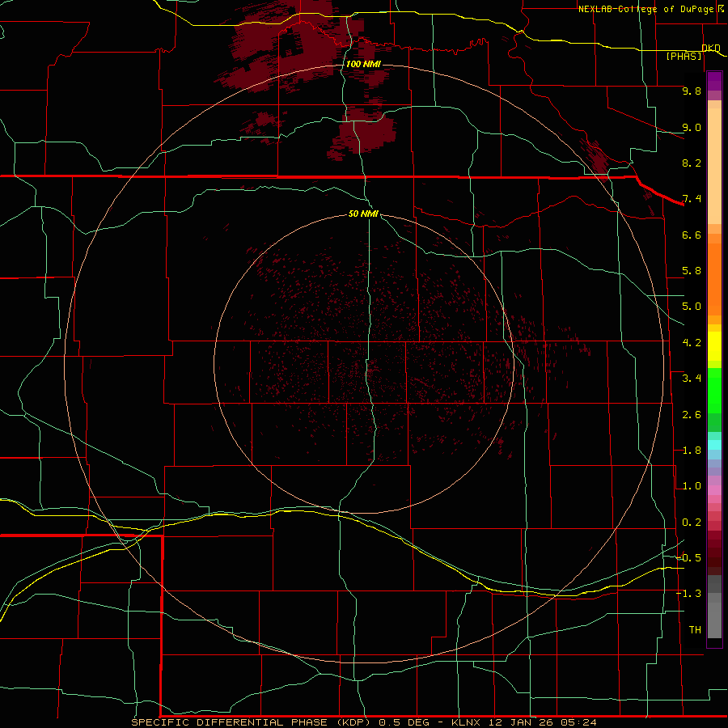This screenshot has width=728, height=728.
Task: Click the 8.2 scale value
Action: tap(692, 163)
